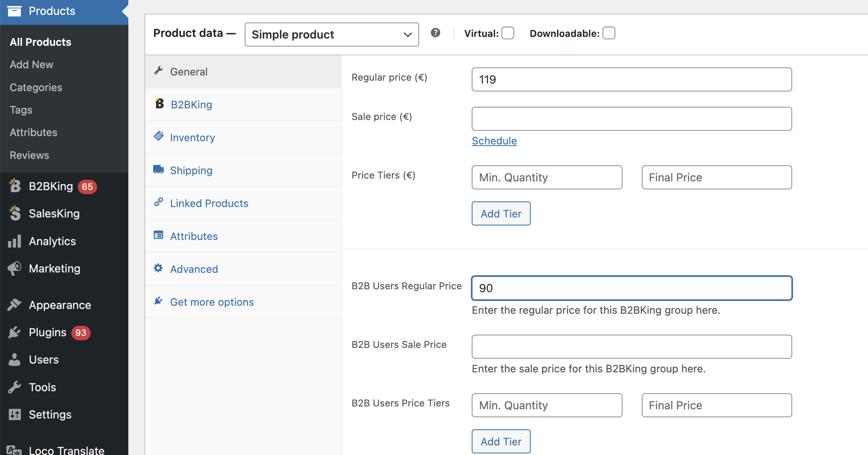Enable the Virtual checkbox

point(508,33)
